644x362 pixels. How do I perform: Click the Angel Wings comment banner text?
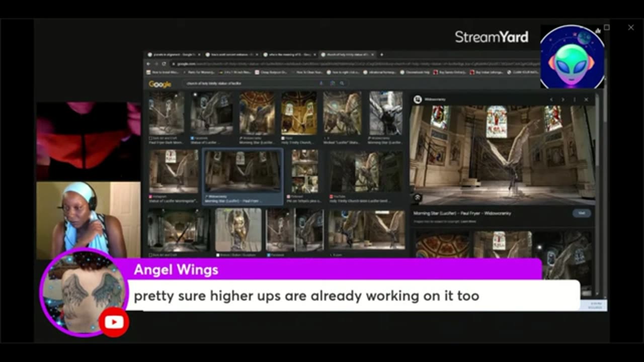pyautogui.click(x=306, y=296)
